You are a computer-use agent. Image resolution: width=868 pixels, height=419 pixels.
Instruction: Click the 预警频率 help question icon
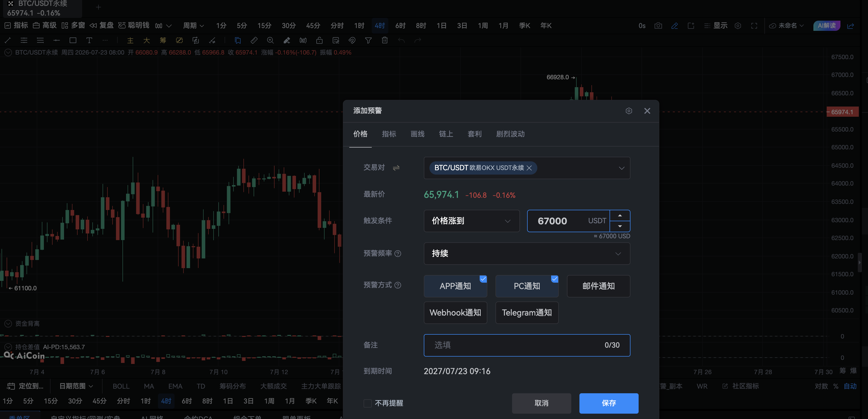click(398, 253)
